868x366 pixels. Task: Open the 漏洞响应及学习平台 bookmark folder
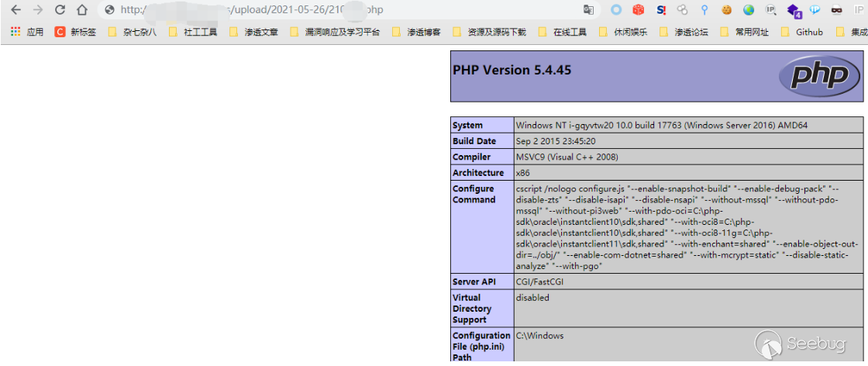(335, 32)
